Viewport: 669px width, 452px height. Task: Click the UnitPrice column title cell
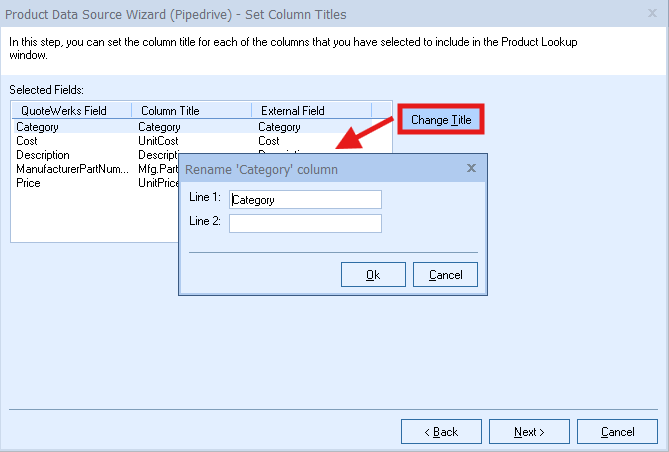(158, 183)
